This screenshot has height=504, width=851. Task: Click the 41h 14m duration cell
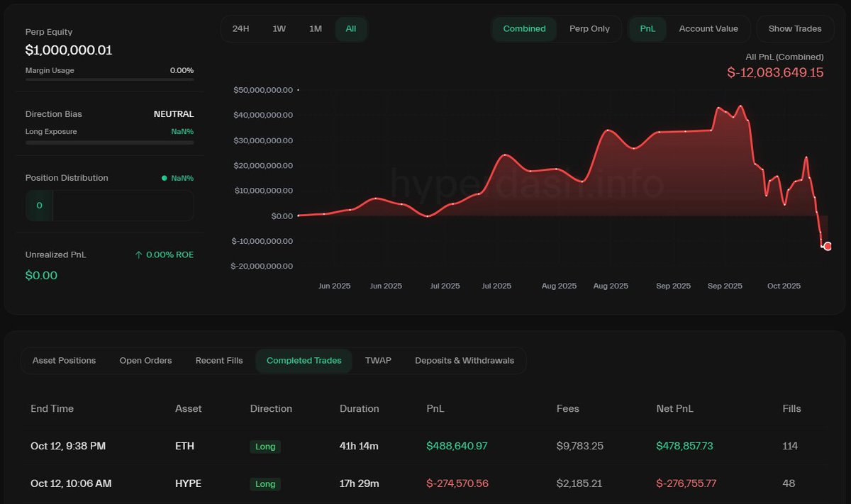tap(359, 447)
